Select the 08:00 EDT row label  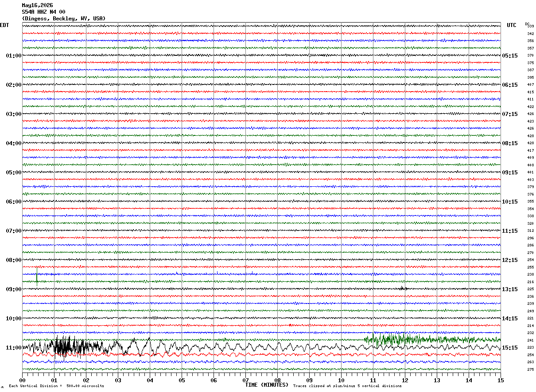[x=13, y=260]
